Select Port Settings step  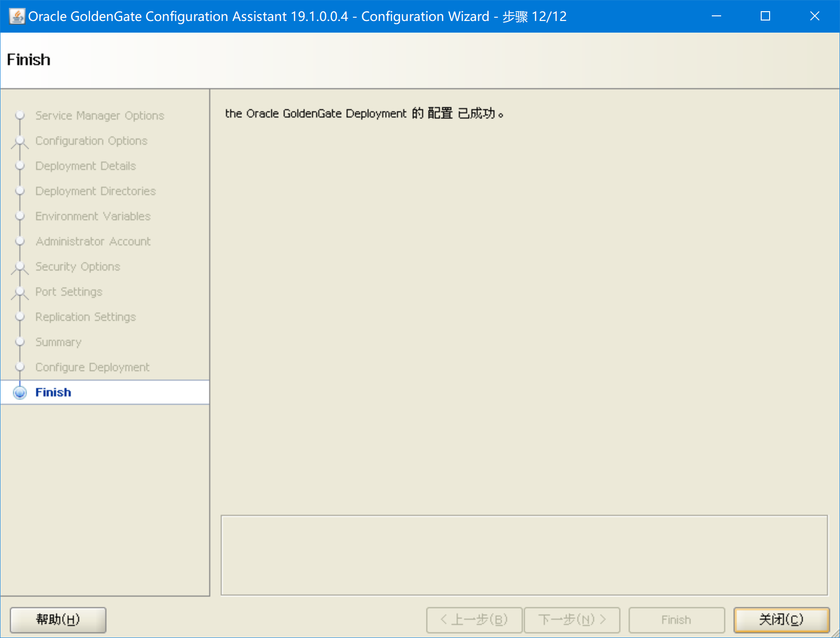(69, 292)
